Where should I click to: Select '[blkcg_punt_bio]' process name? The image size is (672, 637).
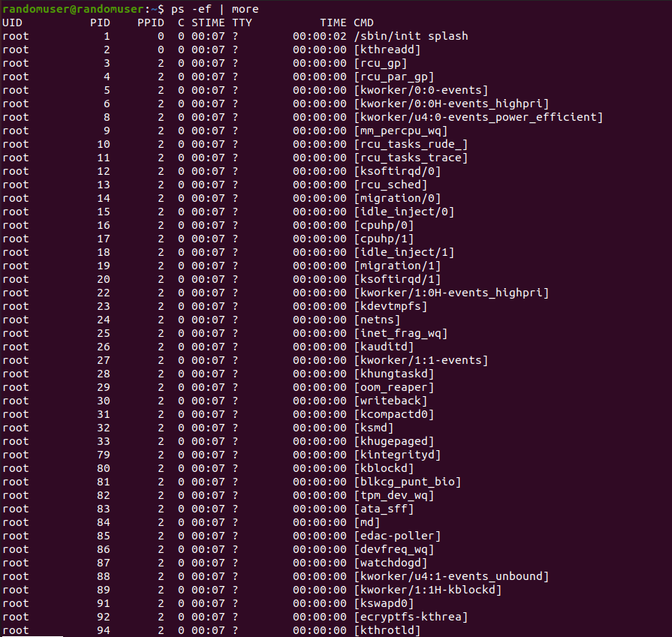point(408,482)
